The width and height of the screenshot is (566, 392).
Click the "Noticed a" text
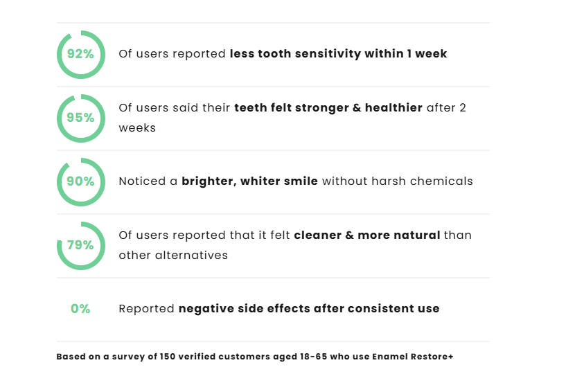(x=148, y=181)
